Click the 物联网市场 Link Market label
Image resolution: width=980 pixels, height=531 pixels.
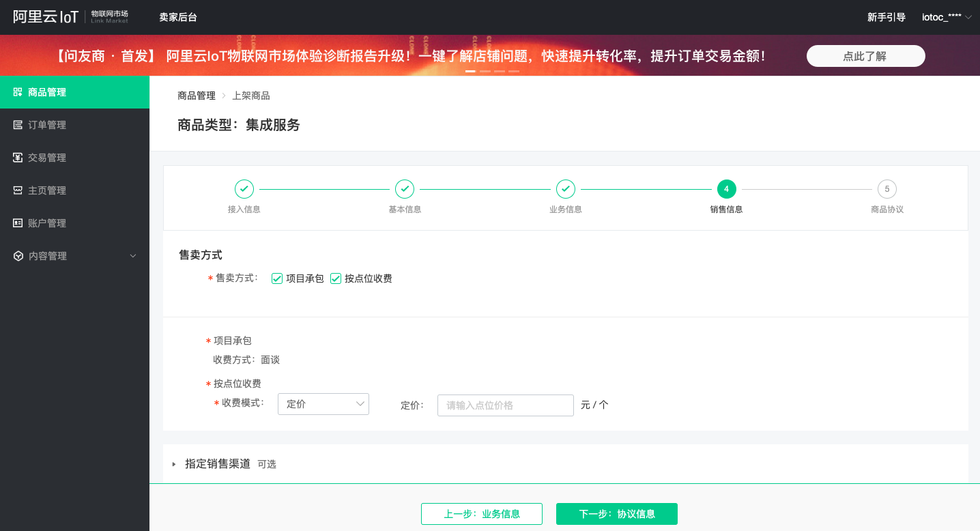pyautogui.click(x=109, y=17)
